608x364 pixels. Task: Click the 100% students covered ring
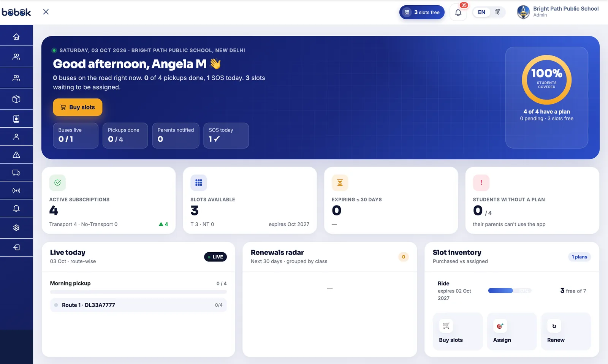pos(546,80)
